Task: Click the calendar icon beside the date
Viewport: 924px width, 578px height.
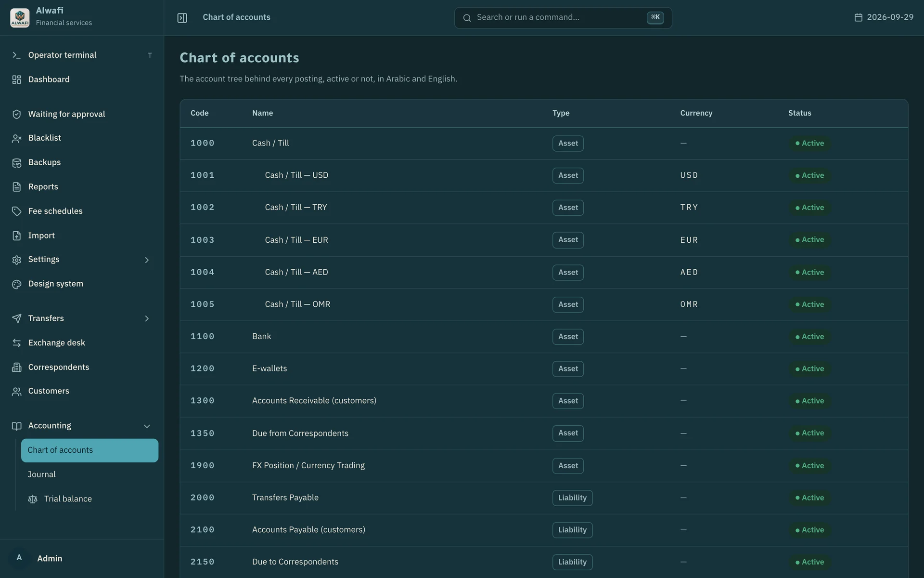Action: tap(858, 17)
